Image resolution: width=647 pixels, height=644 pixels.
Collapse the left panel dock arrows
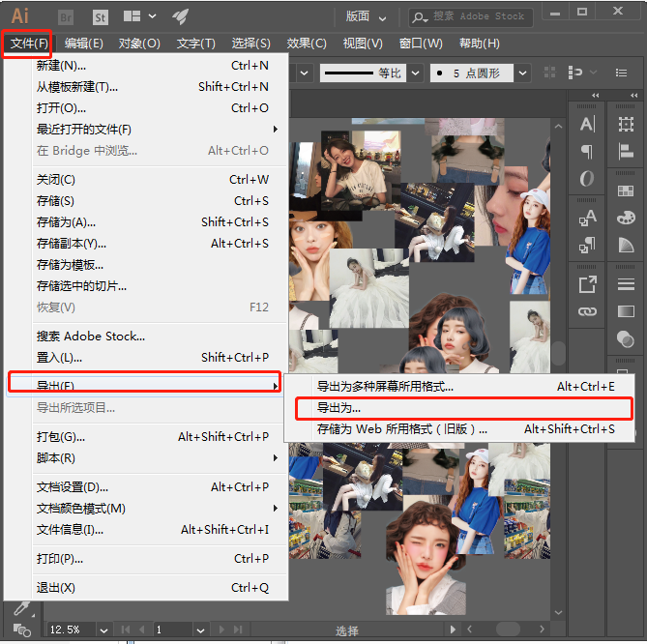coord(595,96)
